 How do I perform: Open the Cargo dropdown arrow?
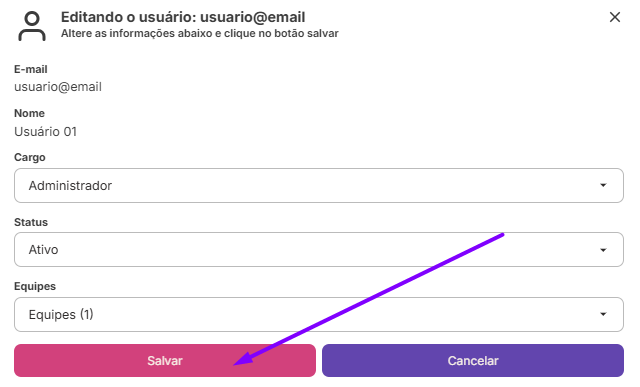(603, 185)
